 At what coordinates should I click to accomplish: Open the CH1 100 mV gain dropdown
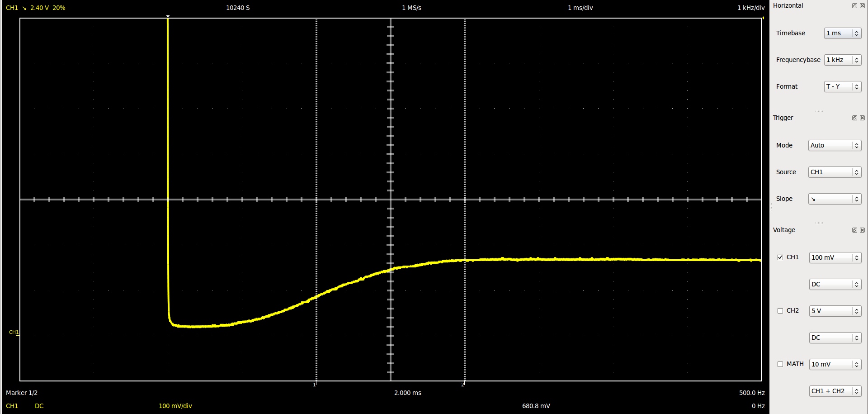[835, 258]
